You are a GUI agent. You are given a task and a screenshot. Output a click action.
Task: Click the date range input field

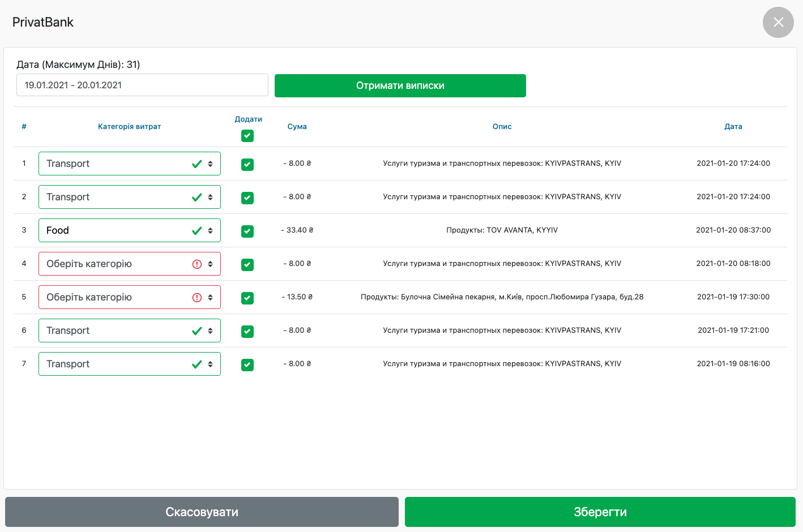pos(142,85)
